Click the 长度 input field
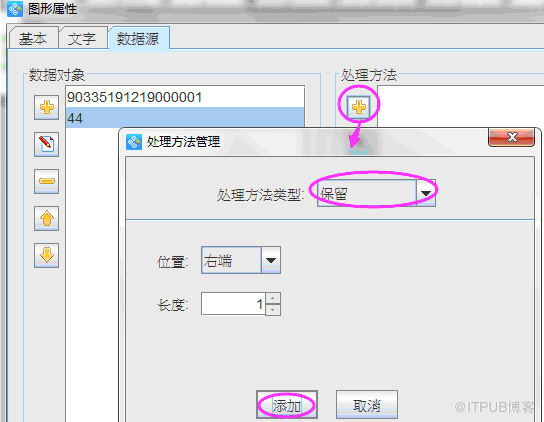Viewport: 544px width, 422px height. click(x=233, y=304)
